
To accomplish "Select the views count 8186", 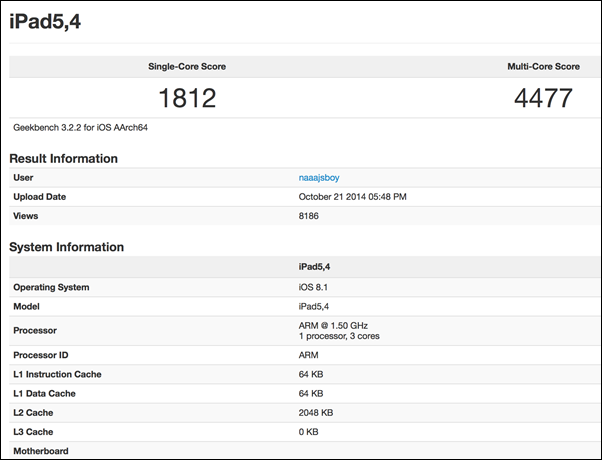I will (x=309, y=216).
